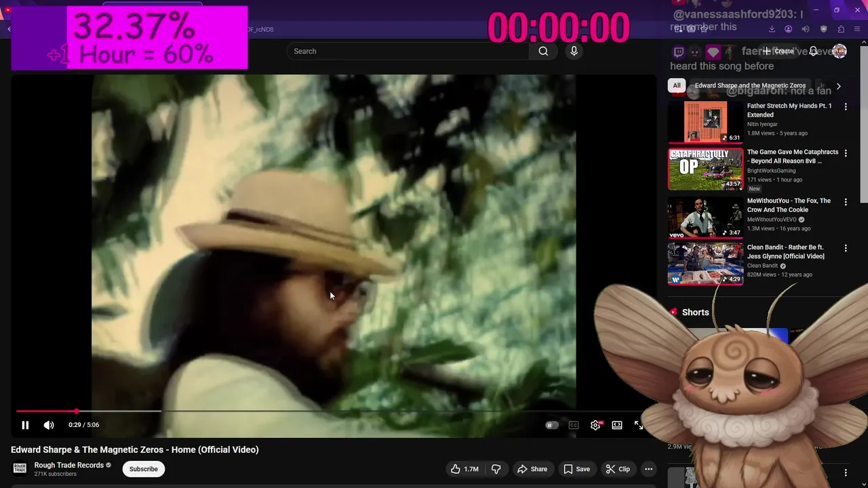The height and width of the screenshot is (488, 868).
Task: Toggle closed captions (CC) button
Action: pos(574,425)
